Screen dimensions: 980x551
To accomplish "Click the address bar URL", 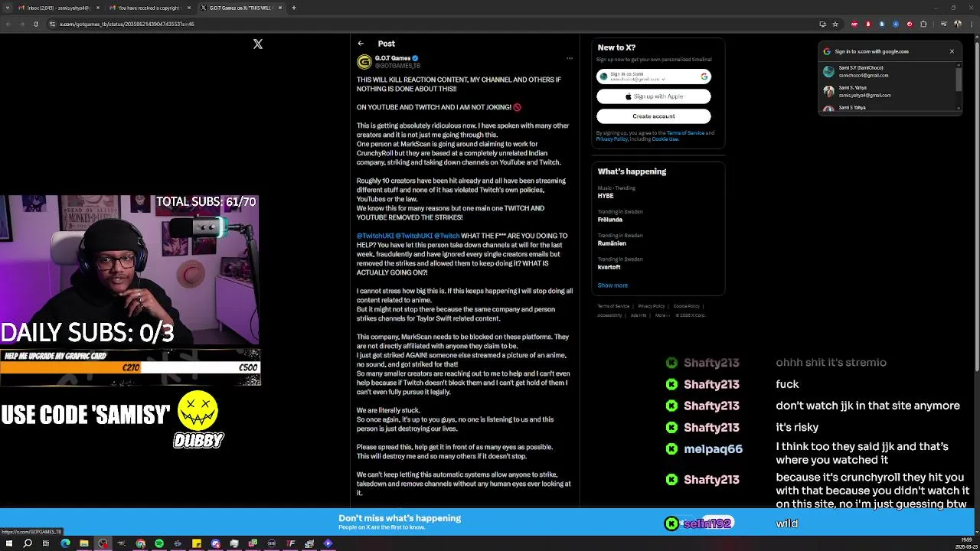I will [127, 24].
